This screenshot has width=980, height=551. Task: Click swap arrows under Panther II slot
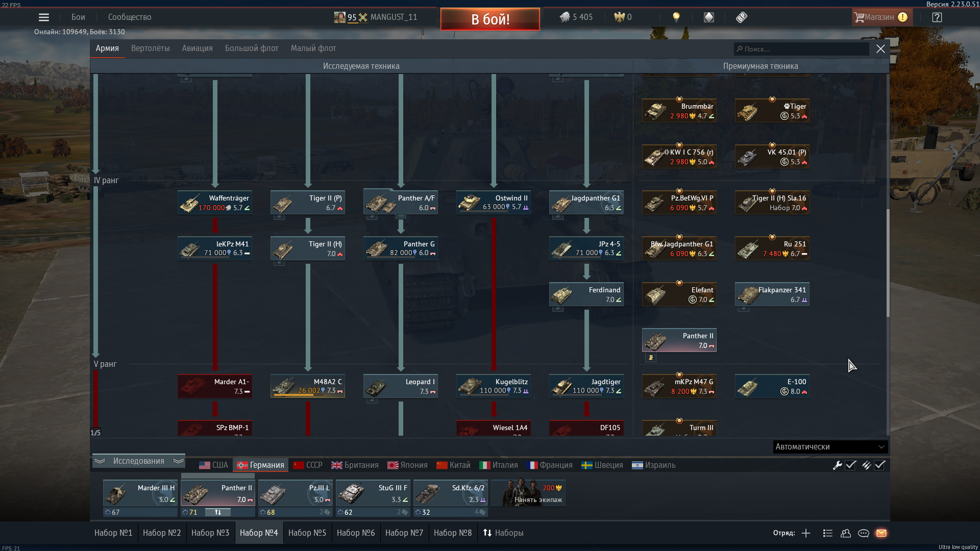tap(218, 512)
